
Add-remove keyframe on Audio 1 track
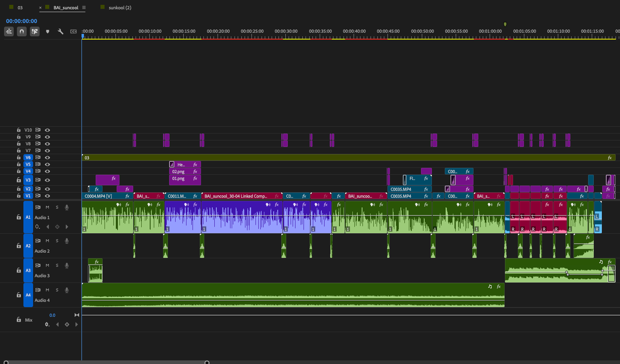57,227
